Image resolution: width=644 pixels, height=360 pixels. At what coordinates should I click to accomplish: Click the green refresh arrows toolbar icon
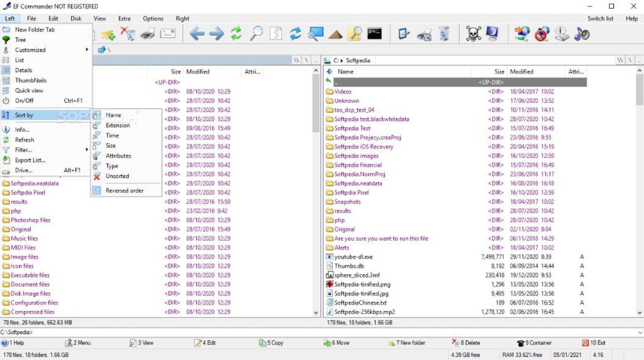[x=236, y=34]
